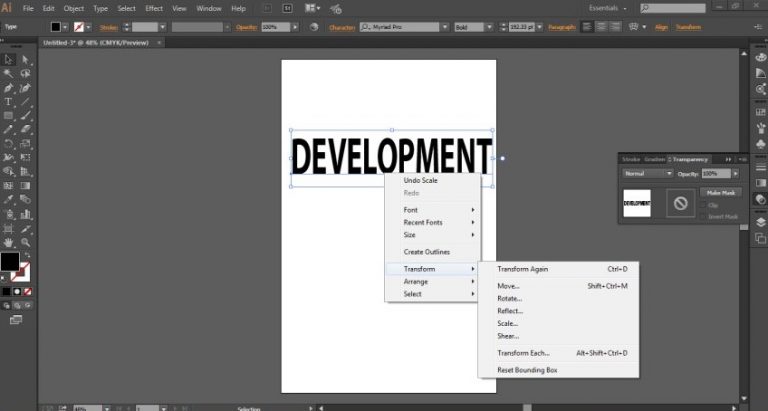Screen dimensions: 768x411
Task: Select the Blend tool
Action: coord(25,199)
